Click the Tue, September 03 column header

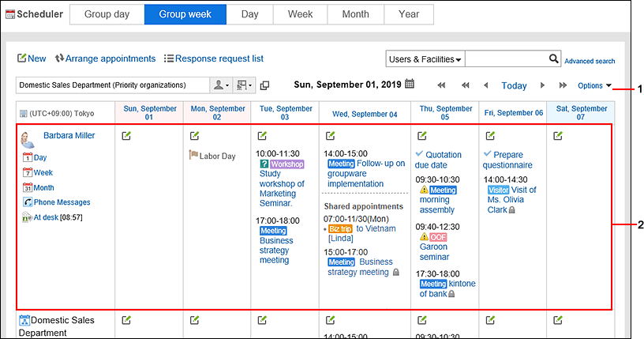pos(286,113)
